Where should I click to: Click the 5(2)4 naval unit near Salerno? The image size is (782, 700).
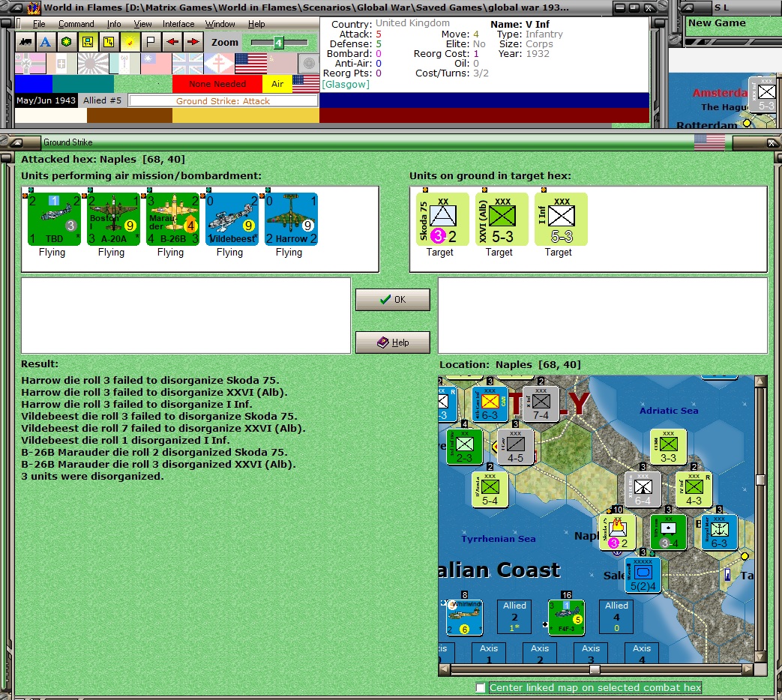643,575
